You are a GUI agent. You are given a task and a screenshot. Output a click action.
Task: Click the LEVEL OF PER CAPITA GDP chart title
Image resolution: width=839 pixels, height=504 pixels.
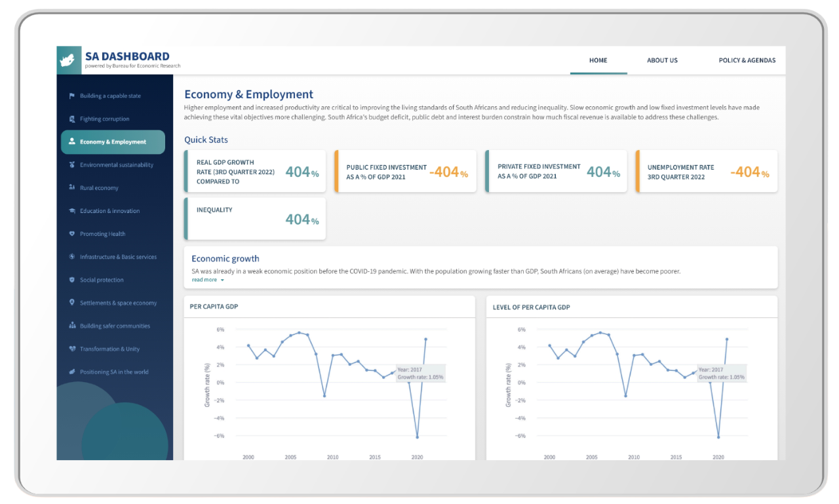click(532, 307)
